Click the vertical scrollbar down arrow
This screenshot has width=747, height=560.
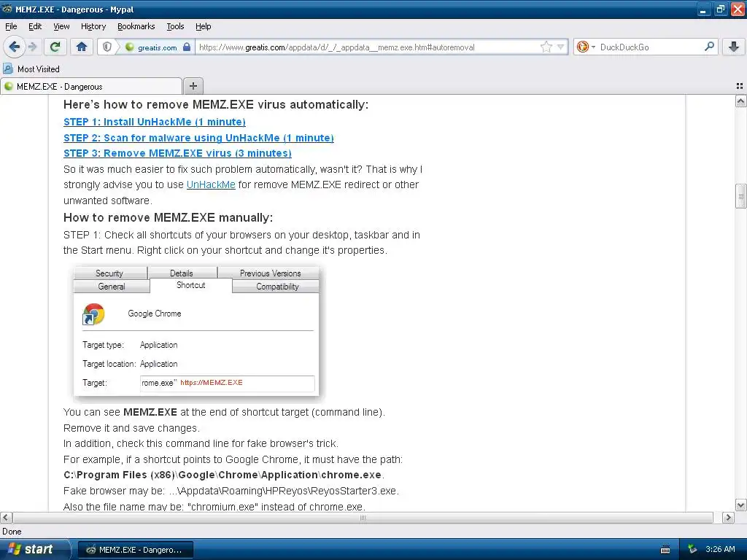[x=740, y=505]
